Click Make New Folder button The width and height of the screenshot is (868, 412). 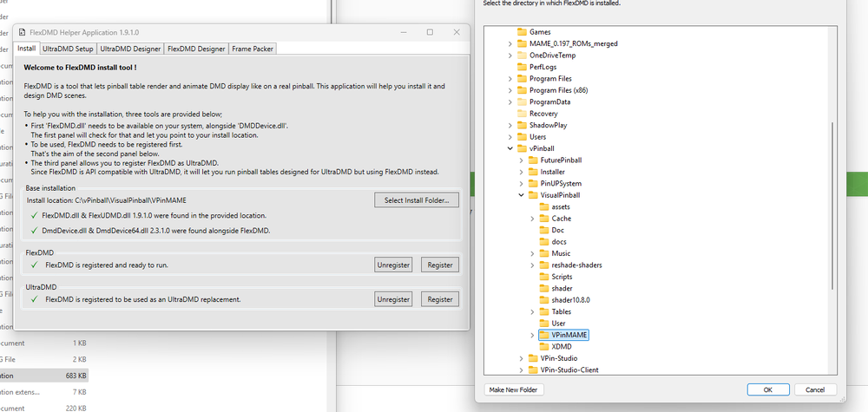514,389
